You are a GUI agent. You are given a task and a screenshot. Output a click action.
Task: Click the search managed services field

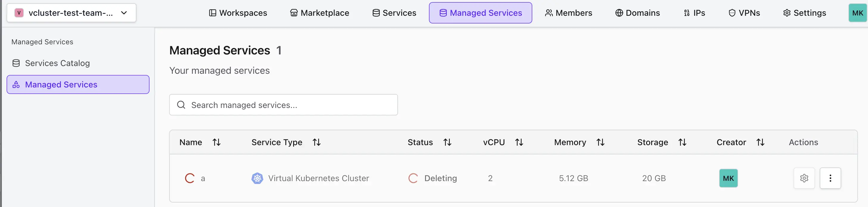tap(283, 105)
